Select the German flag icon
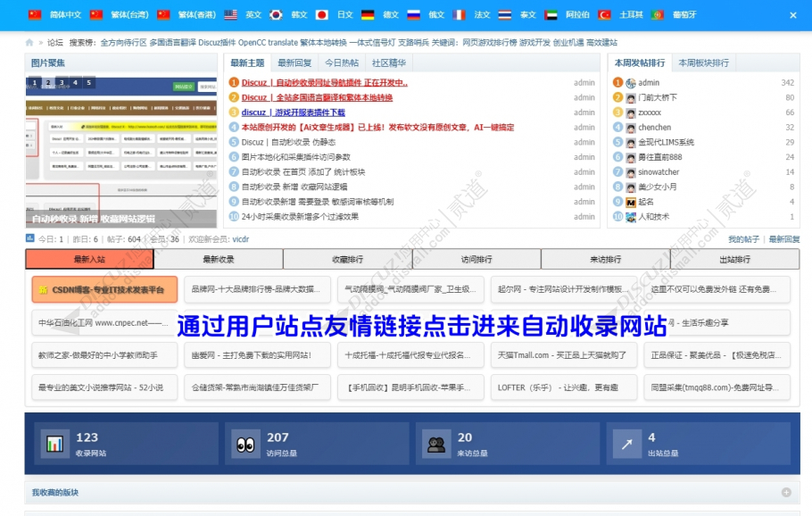The image size is (812, 516). point(368,14)
